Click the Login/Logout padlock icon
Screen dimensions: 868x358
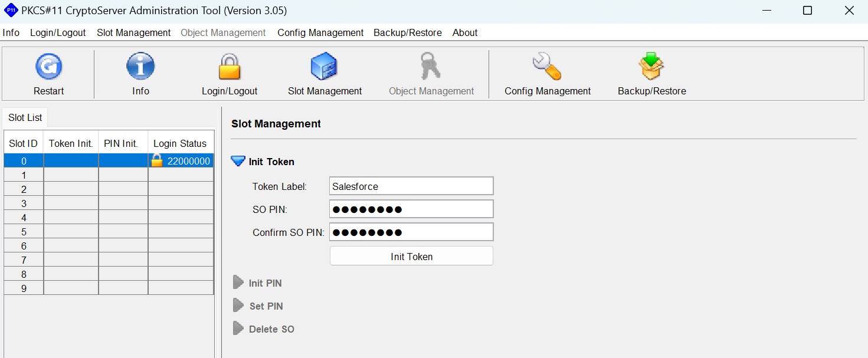tap(230, 66)
